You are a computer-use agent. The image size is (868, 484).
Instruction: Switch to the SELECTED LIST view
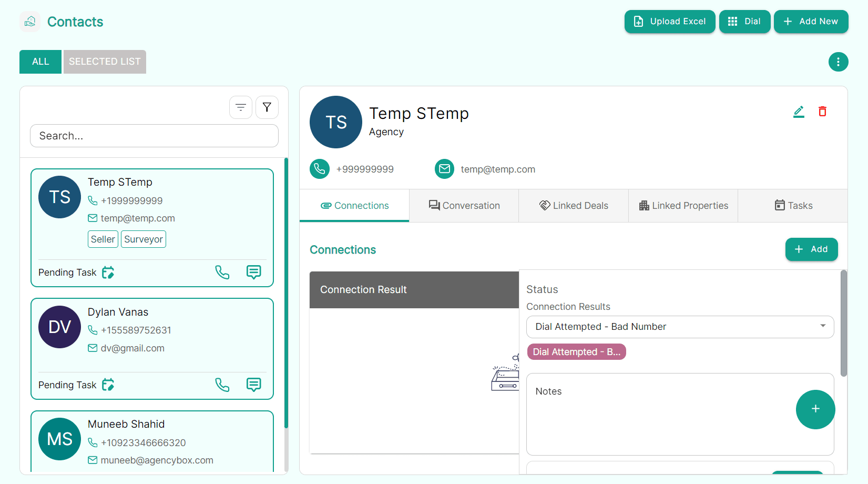coord(104,62)
